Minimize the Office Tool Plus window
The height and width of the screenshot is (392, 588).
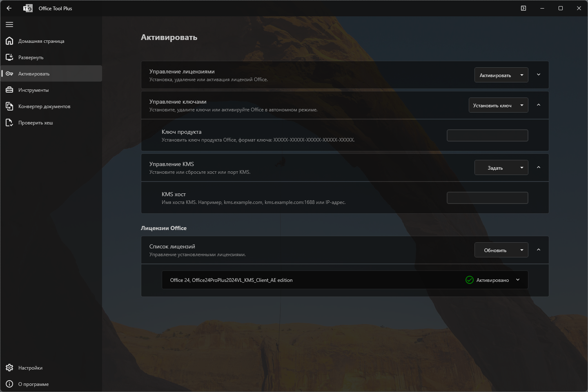pyautogui.click(x=542, y=8)
